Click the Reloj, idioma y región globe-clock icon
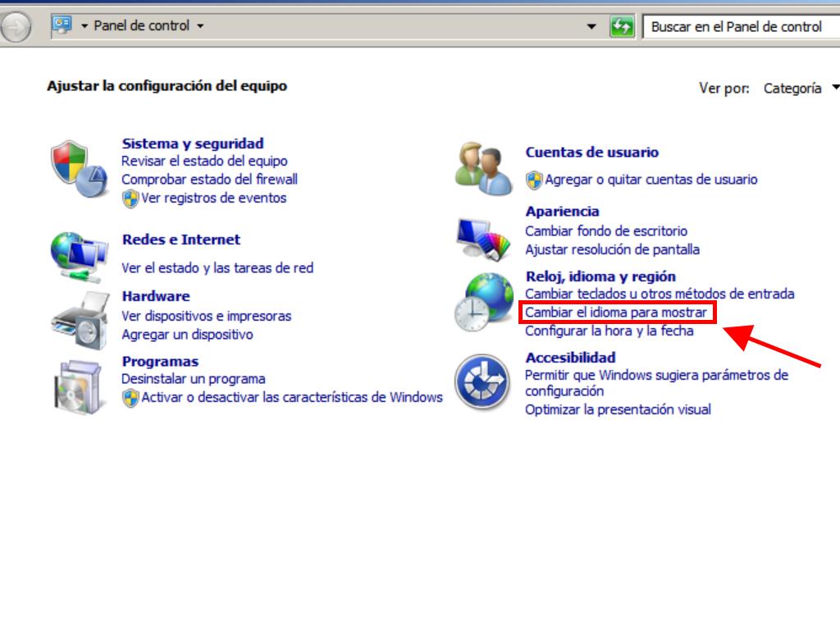 tap(483, 302)
